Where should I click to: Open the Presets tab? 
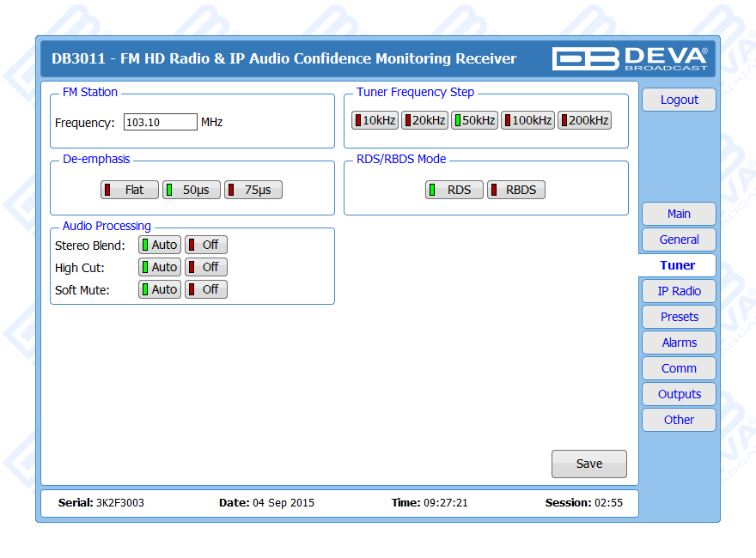click(x=679, y=317)
